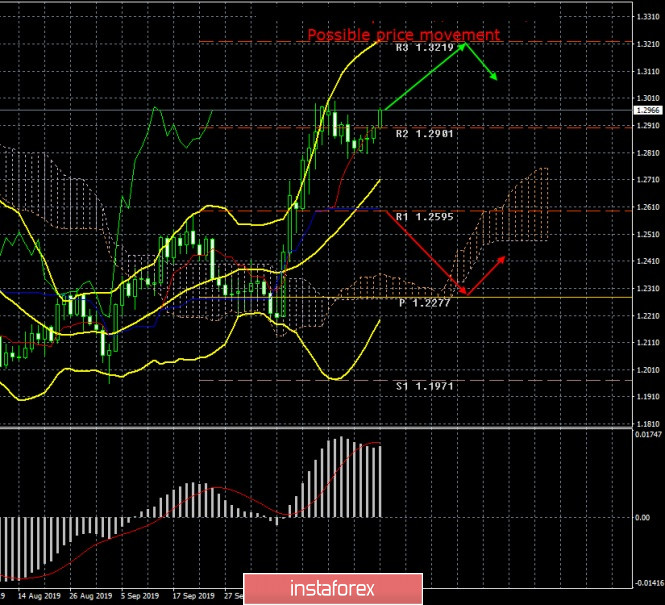Click the 1.2410 price axis value
This screenshot has width=665, height=605.
point(648,261)
